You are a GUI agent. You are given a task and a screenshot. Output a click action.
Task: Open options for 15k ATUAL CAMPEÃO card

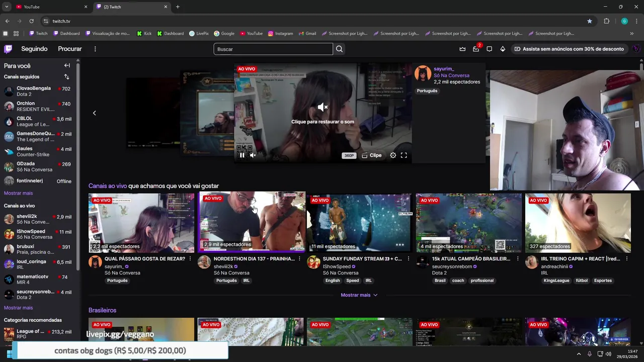pyautogui.click(x=518, y=259)
